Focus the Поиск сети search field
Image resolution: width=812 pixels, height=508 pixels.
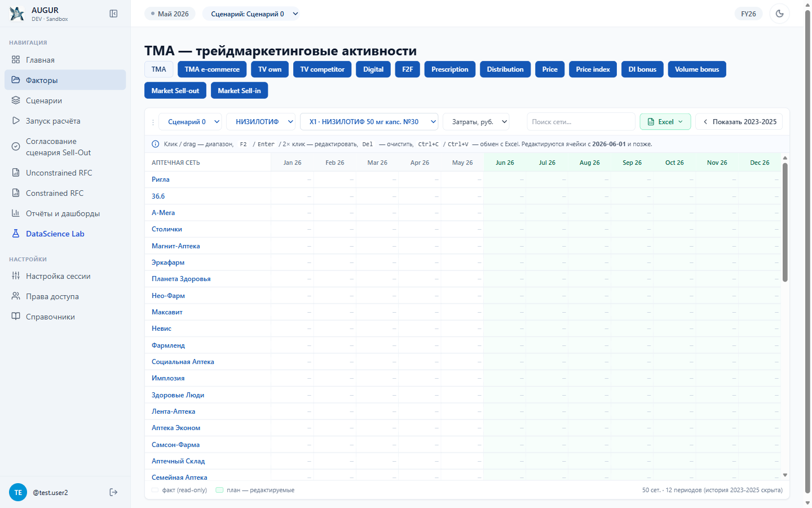581,122
